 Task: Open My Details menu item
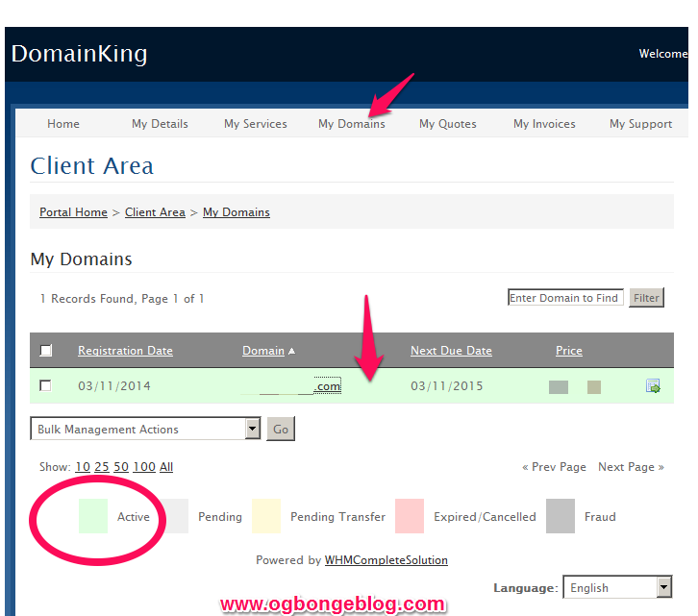pos(160,124)
